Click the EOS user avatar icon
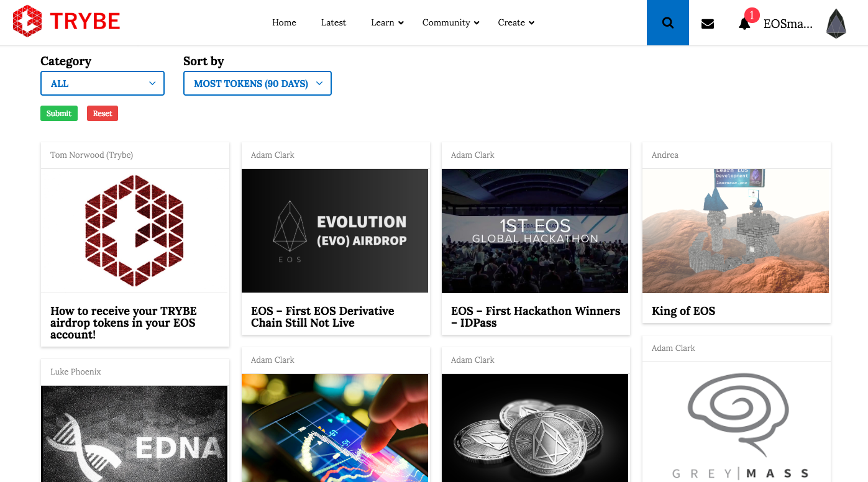 [x=836, y=24]
